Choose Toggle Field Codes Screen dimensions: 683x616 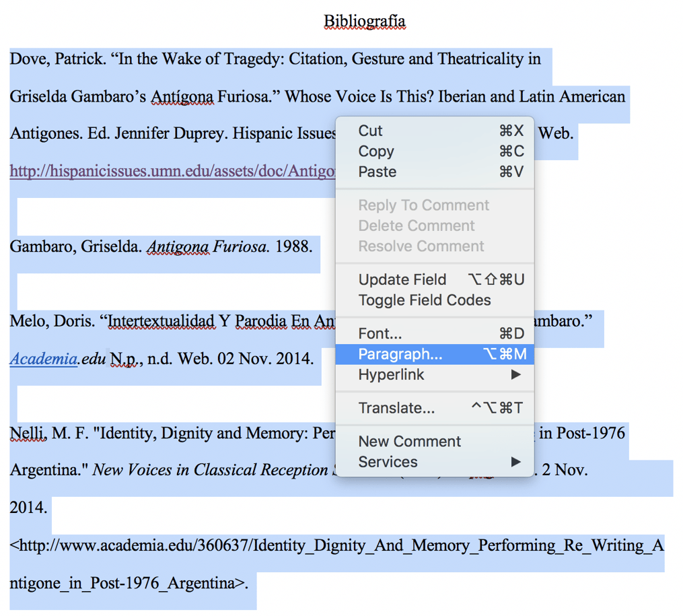[422, 300]
